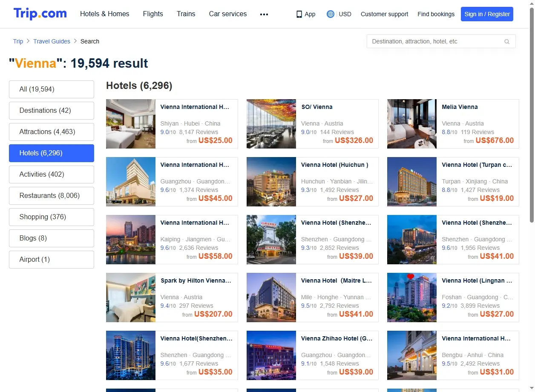The height and width of the screenshot is (392, 535).
Task: Click the Trip.com logo
Action: (40, 14)
